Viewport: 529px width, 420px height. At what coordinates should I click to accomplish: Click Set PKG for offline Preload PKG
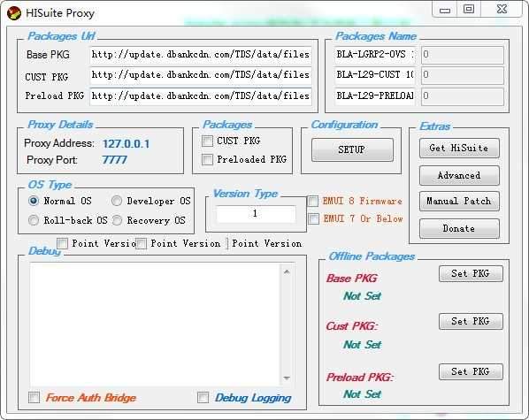click(x=471, y=371)
